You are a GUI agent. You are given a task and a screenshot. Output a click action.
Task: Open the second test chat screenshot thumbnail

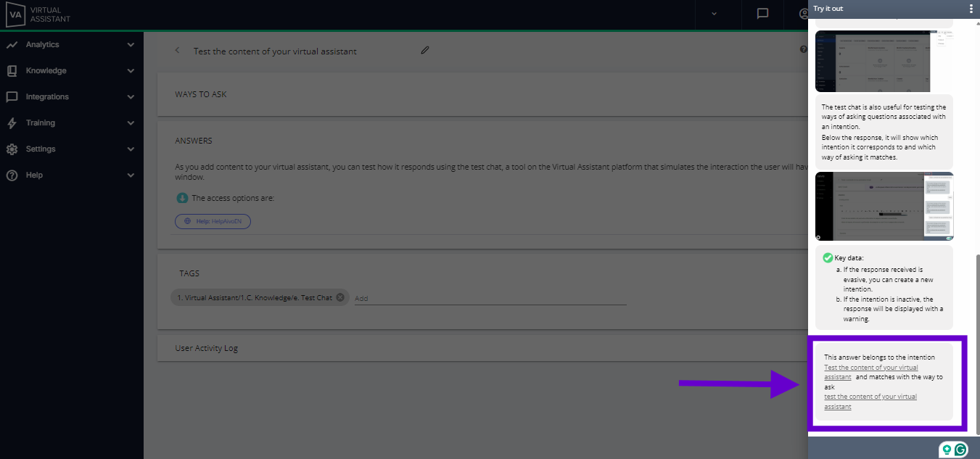[884, 206]
